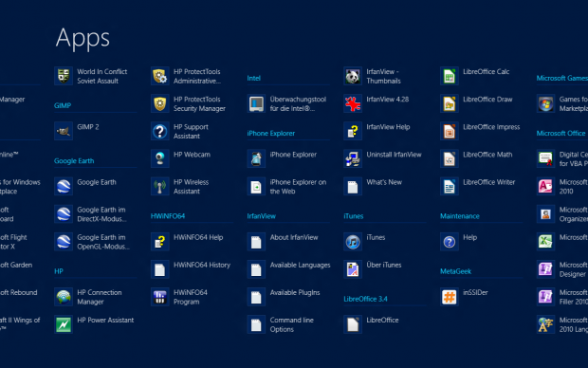Launch LibreOffice Calc icon
This screenshot has width=588, height=368.
450,76
